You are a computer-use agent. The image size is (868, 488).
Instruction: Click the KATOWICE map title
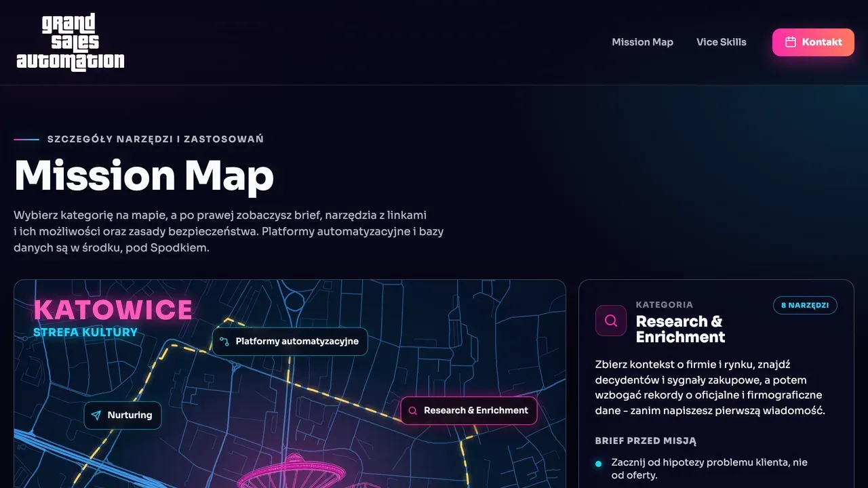[113, 310]
